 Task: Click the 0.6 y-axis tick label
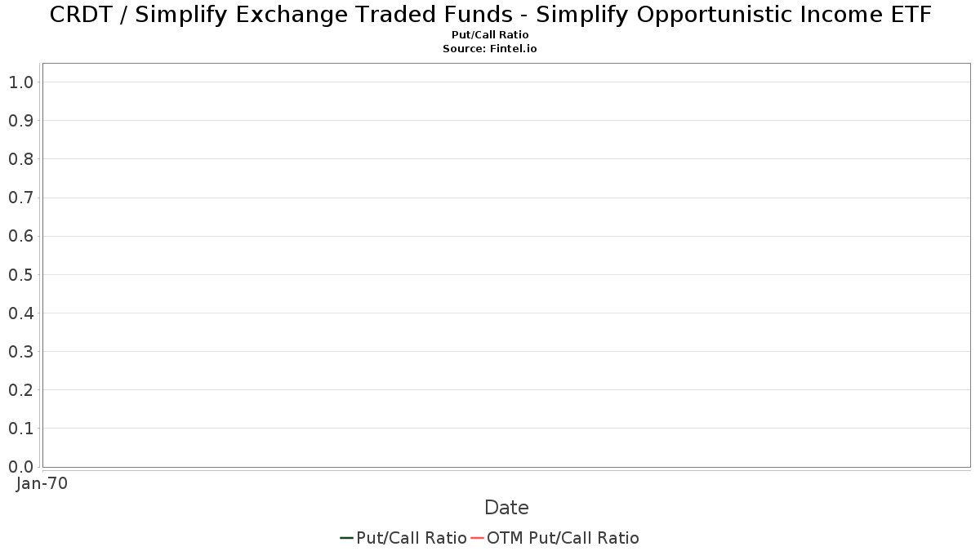tap(20, 236)
